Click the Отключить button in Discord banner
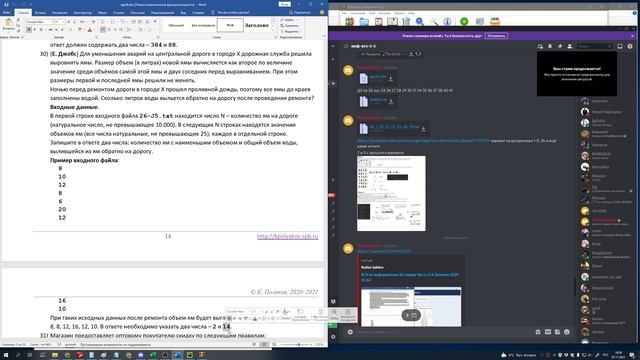This screenshot has width=640, height=360. [496, 36]
